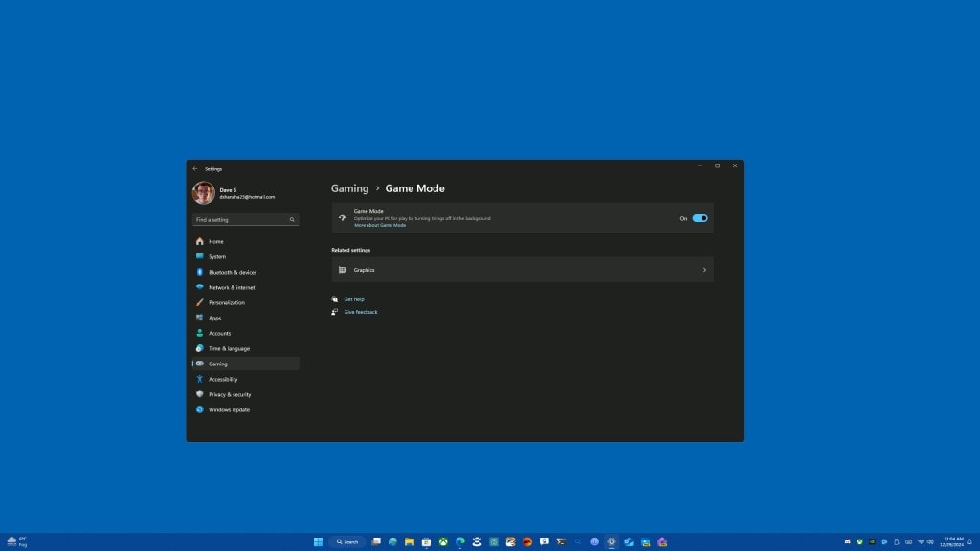
Task: Click the back arrow in Settings
Action: [196, 167]
